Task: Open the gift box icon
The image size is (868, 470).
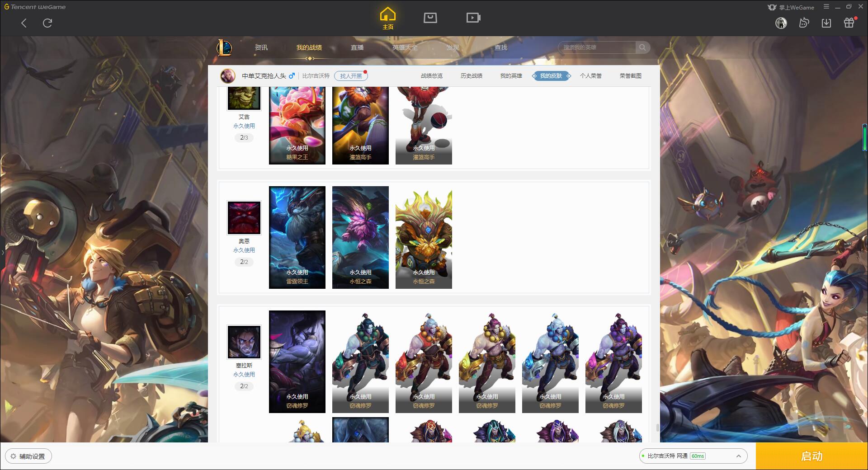Action: pyautogui.click(x=849, y=23)
